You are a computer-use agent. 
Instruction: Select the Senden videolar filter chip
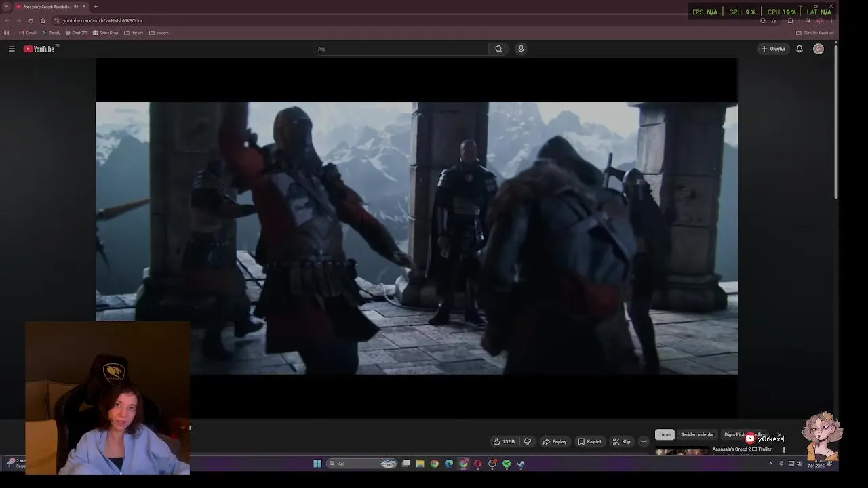[697, 434]
